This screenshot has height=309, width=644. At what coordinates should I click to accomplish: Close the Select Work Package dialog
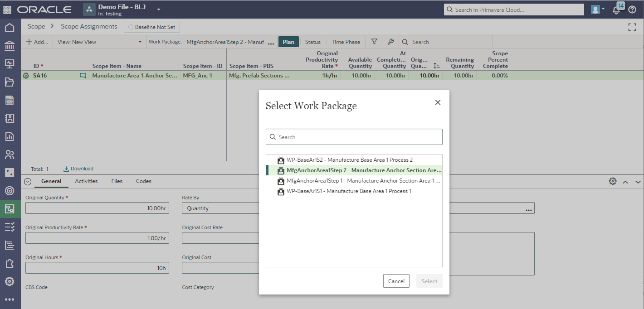click(x=438, y=102)
